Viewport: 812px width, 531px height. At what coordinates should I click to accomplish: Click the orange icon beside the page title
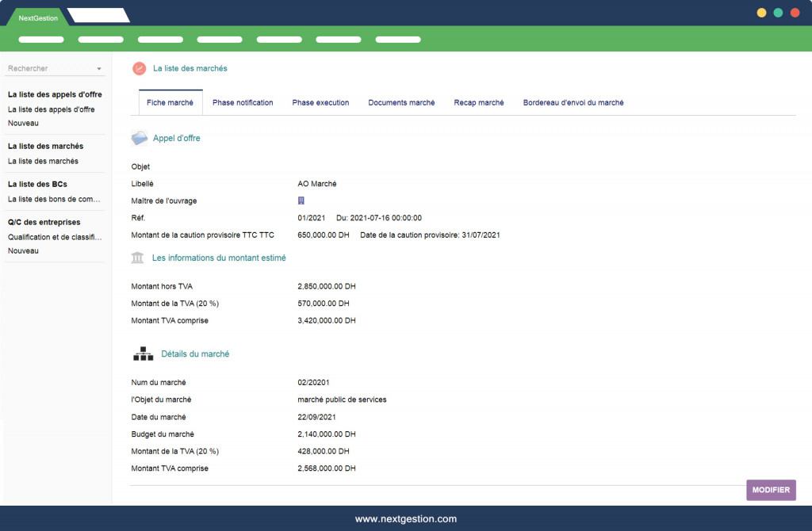139,69
